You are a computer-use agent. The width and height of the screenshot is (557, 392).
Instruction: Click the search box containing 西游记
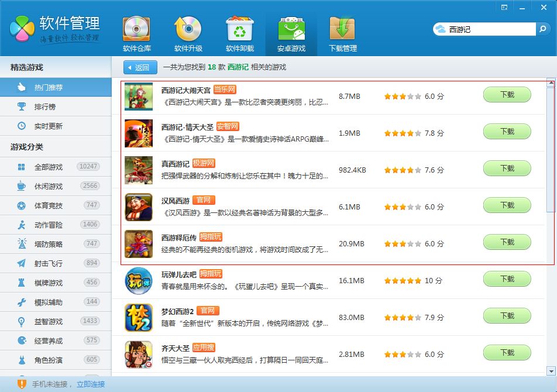point(490,29)
